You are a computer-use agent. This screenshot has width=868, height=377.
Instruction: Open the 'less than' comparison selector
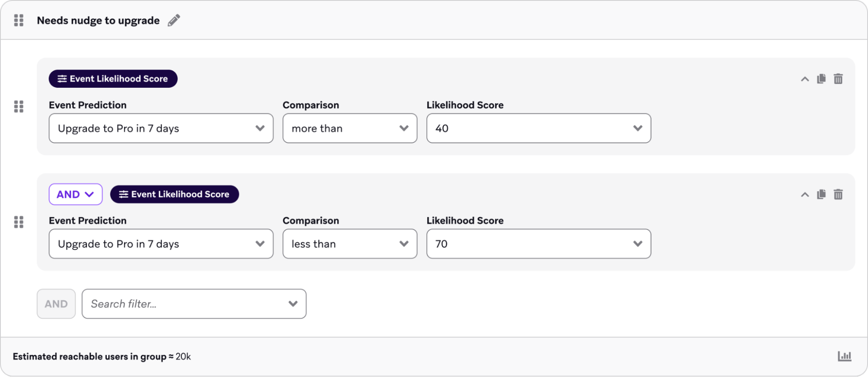[350, 244]
